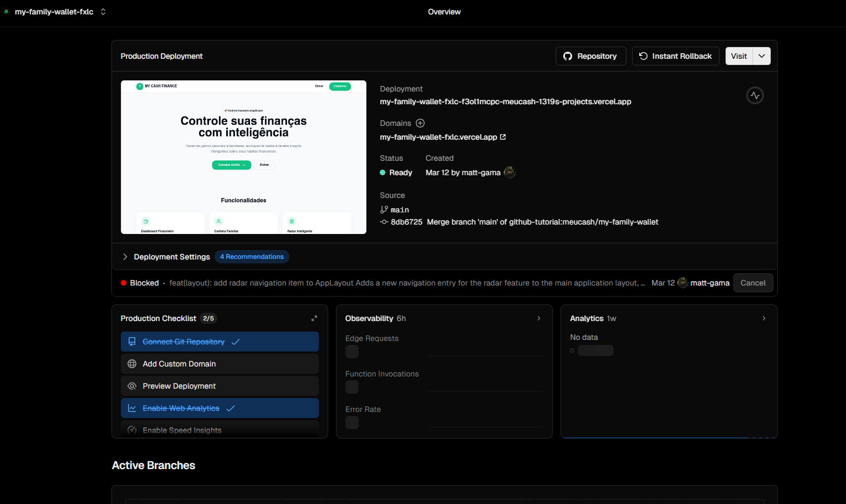Click the Vercel project icon beside project name
Viewport: 846px width, 504px height.
click(x=7, y=11)
